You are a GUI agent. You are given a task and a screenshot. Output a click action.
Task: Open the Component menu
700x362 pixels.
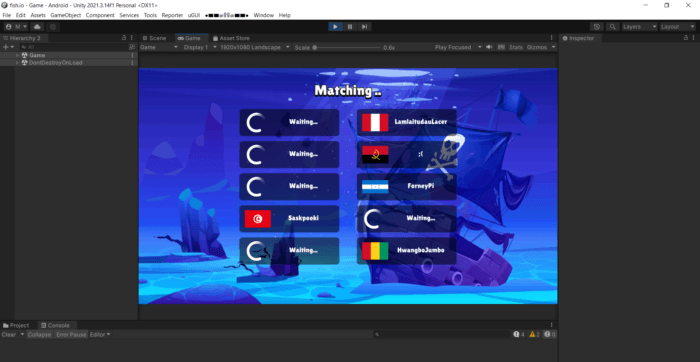pyautogui.click(x=100, y=15)
